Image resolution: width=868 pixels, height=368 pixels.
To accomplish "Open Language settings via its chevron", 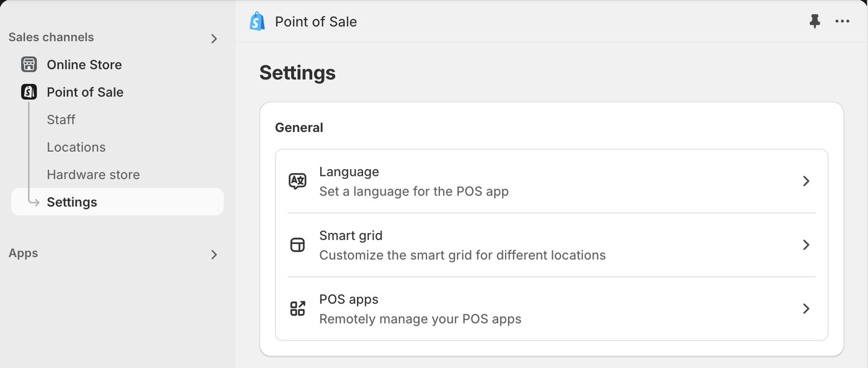I will (806, 181).
